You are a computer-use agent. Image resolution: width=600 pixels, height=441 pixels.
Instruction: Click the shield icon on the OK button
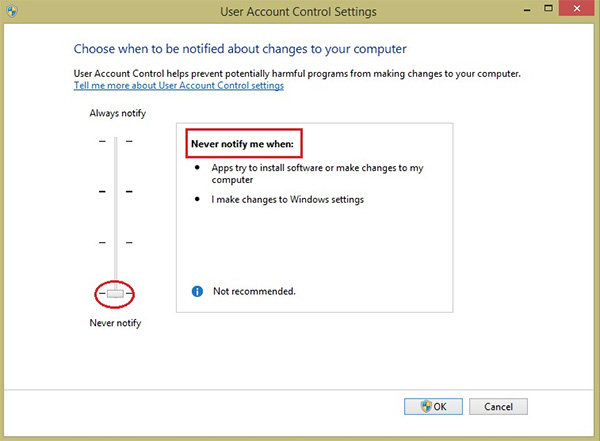pyautogui.click(x=425, y=406)
